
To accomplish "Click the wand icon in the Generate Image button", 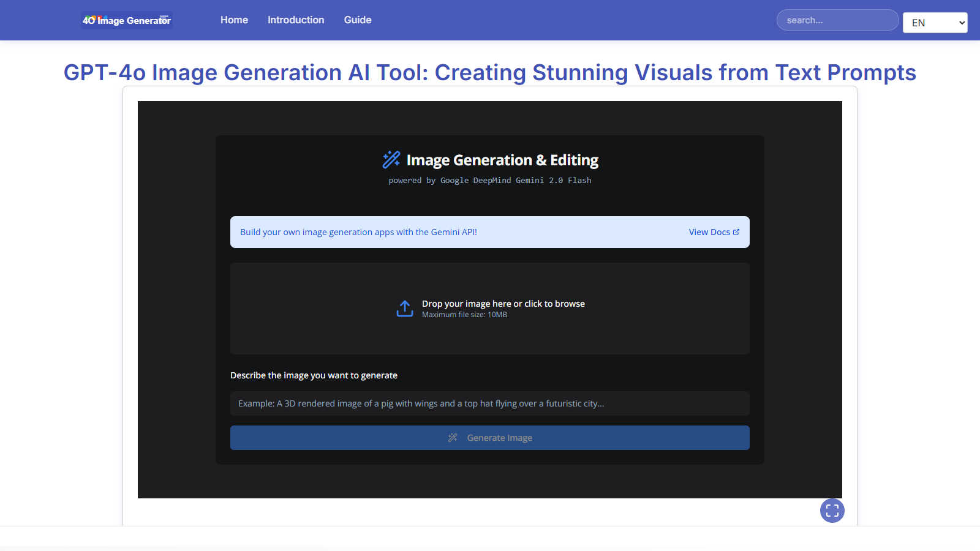I will (453, 438).
